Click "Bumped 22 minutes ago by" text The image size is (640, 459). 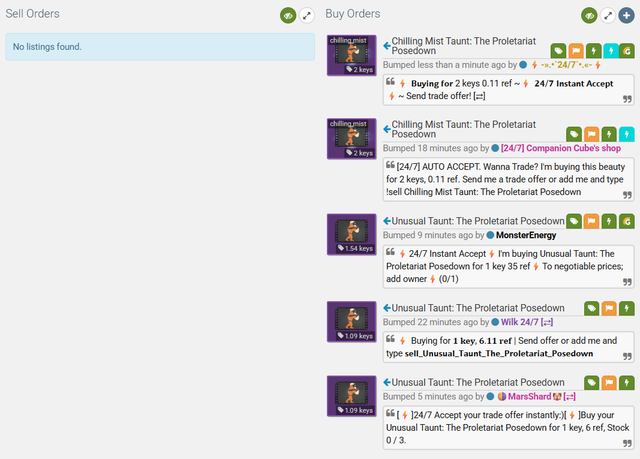pyautogui.click(x=436, y=322)
